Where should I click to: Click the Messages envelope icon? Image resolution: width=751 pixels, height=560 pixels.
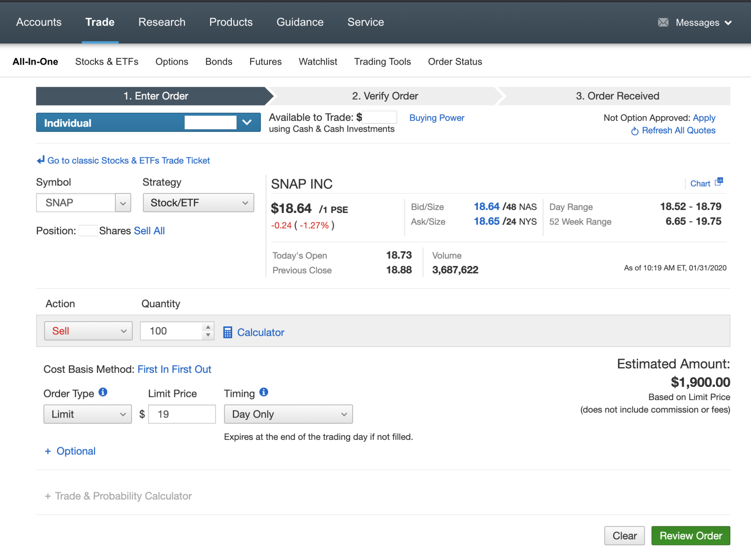click(x=663, y=23)
